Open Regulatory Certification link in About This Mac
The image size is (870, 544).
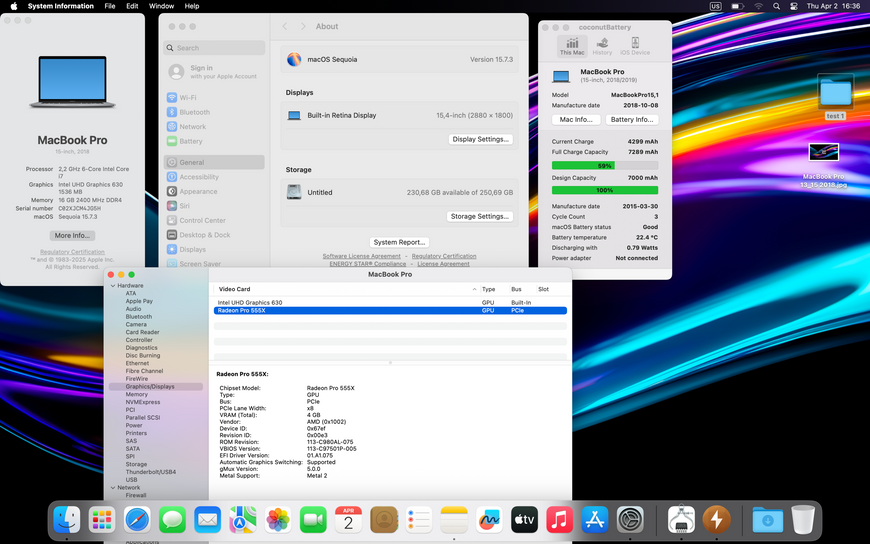point(72,252)
